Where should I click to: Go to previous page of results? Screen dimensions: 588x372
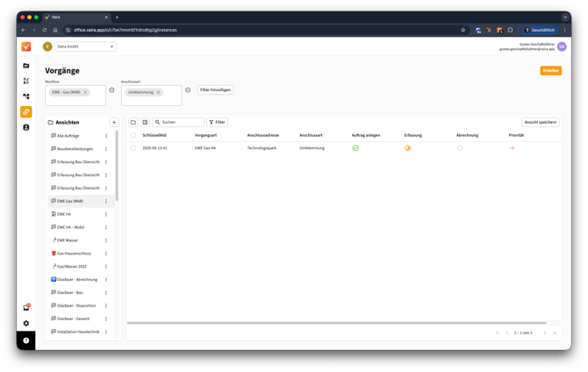[507, 333]
